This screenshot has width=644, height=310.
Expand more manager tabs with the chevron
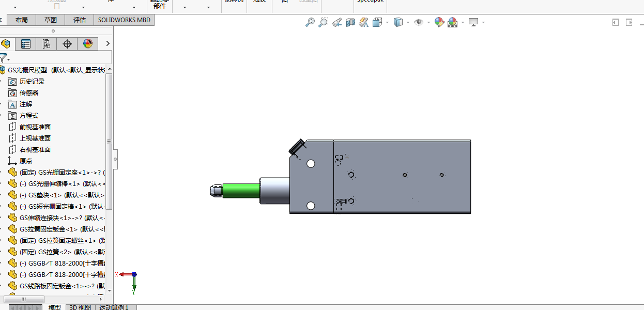tap(108, 43)
